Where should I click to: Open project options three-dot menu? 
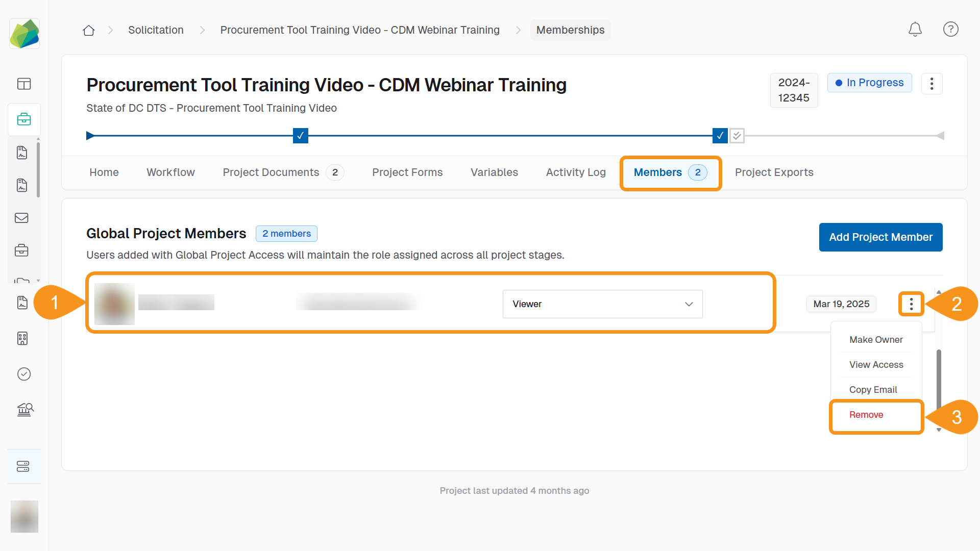point(932,84)
